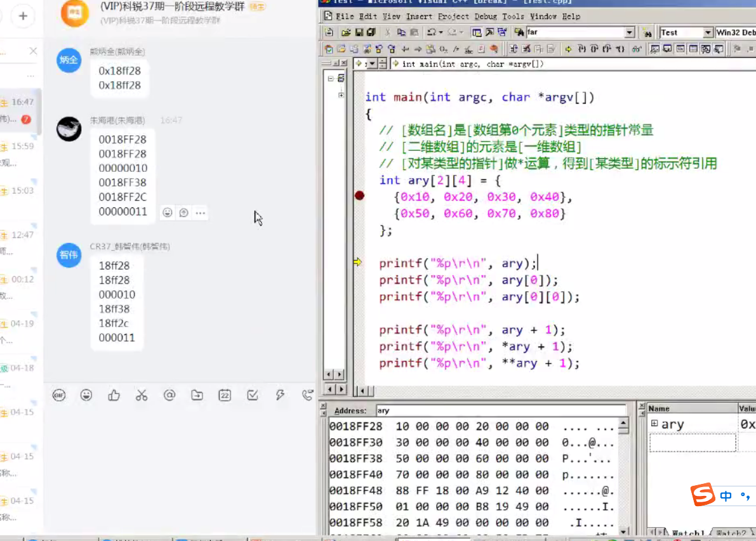
Task: Expand the ary variable in Watch panel
Action: pos(654,424)
